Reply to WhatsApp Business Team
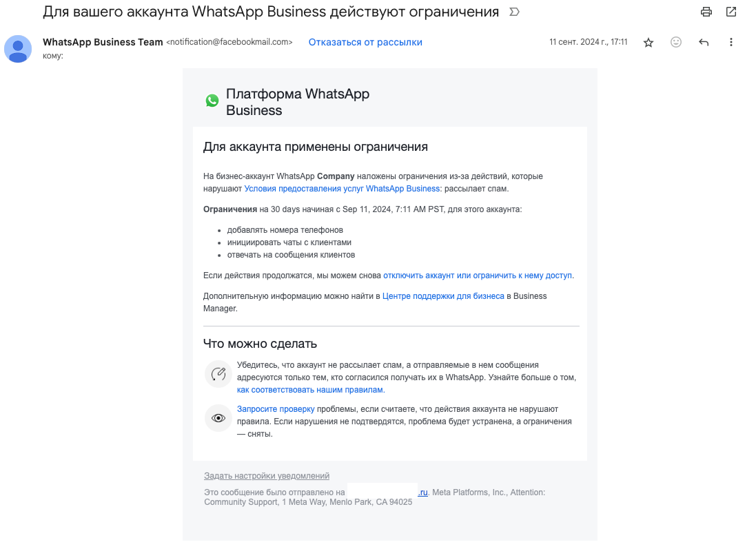 coord(703,42)
